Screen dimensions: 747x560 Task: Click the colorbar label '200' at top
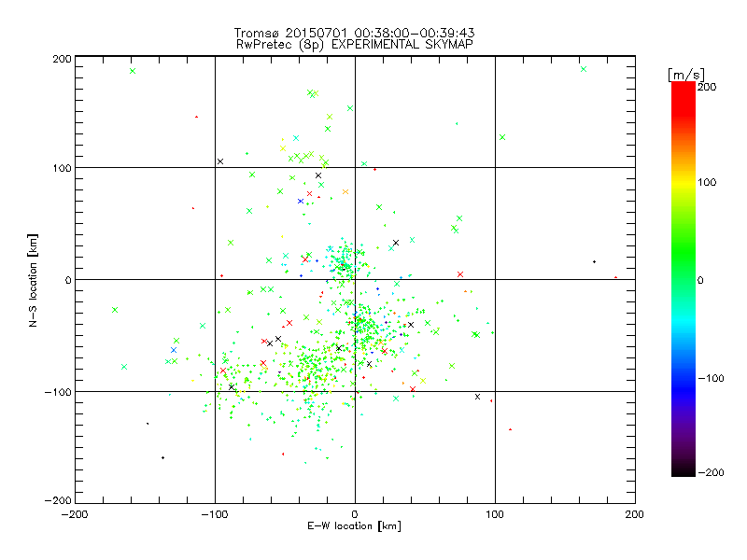707,87
